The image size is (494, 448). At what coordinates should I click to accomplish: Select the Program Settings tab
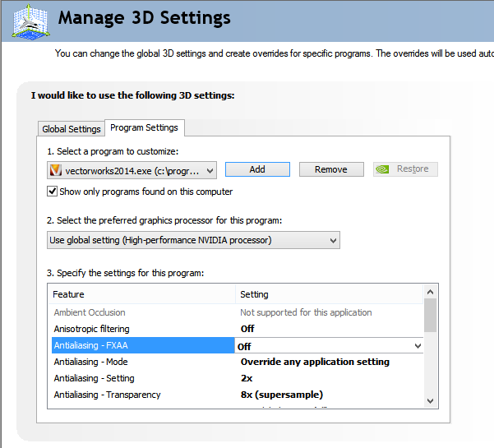tap(144, 127)
